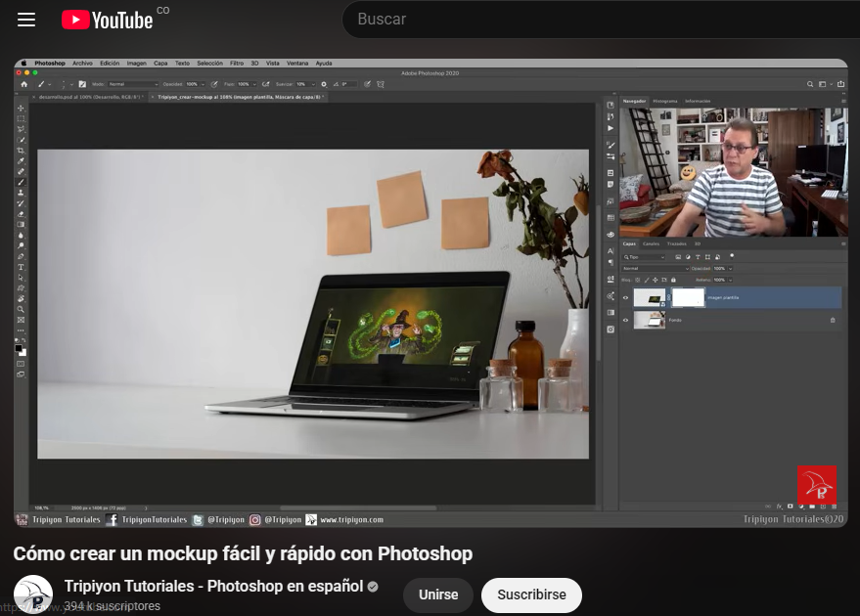Click the Suscribirse button
The height and width of the screenshot is (616, 860).
(531, 595)
